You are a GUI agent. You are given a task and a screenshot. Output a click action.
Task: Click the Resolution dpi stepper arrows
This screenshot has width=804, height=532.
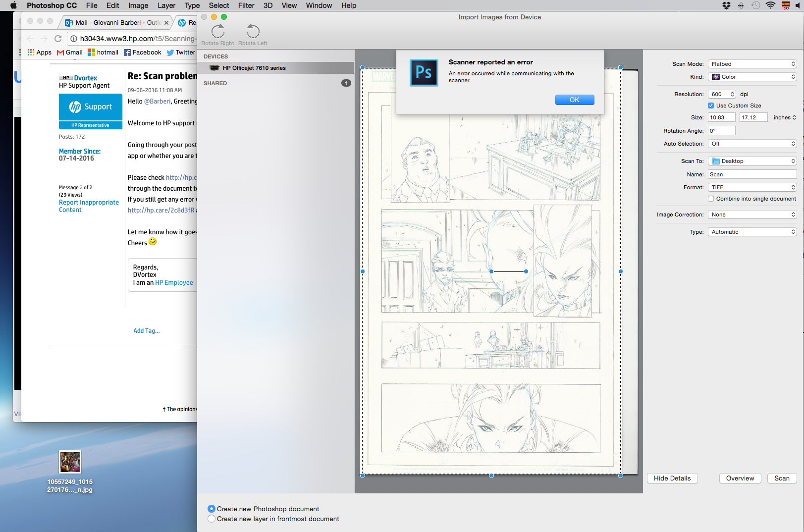(732, 94)
